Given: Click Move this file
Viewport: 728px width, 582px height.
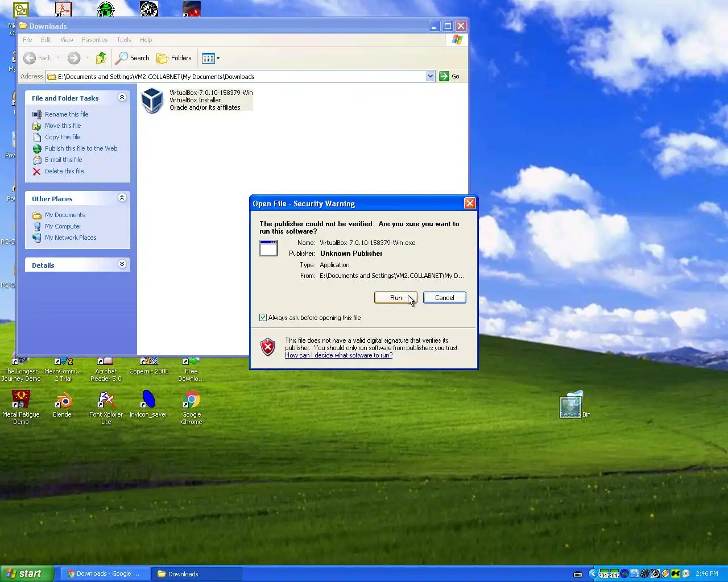Looking at the screenshot, I should coord(63,126).
